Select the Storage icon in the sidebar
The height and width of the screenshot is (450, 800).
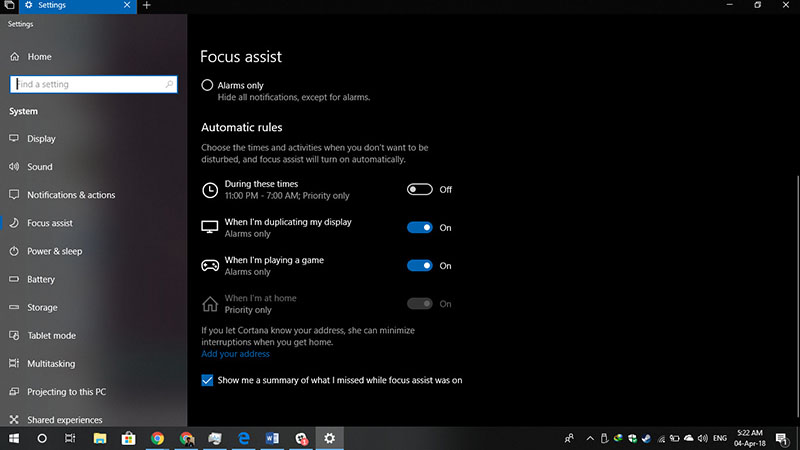tap(14, 307)
